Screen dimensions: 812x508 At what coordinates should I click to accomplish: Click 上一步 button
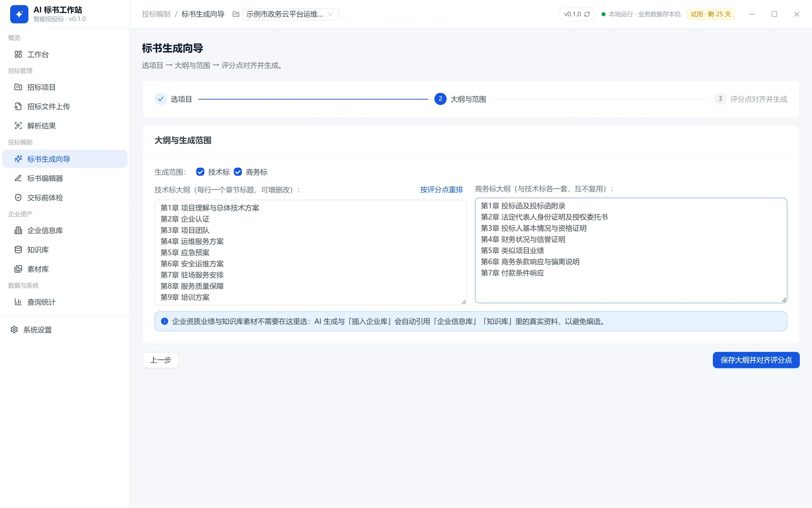[161, 360]
